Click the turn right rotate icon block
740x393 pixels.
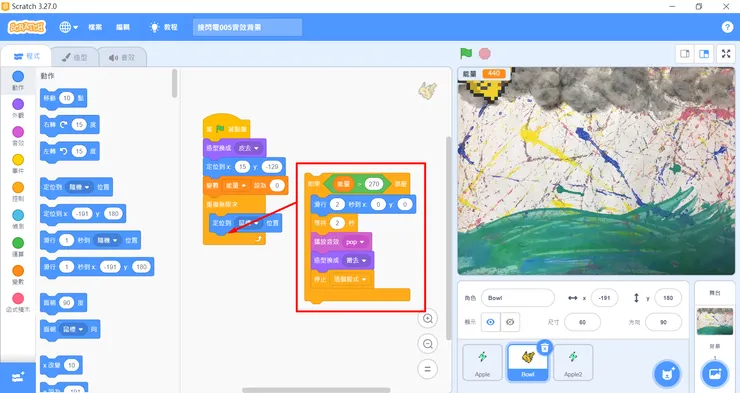click(63, 125)
